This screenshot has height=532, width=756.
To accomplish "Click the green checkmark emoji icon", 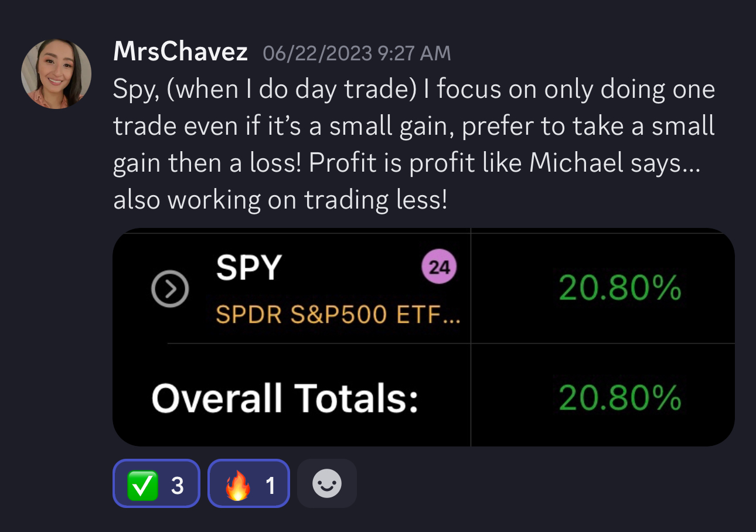I will 142,485.
